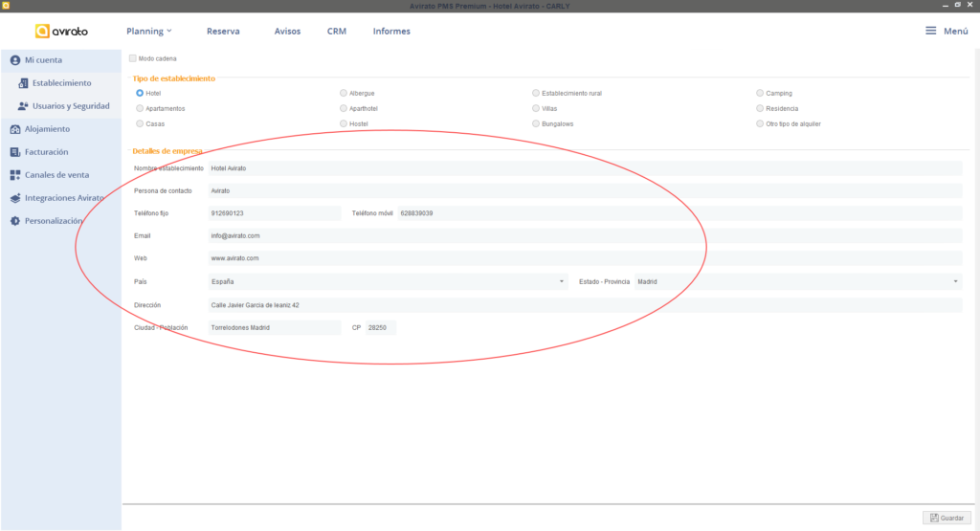Screen dimensions: 980x531
Task: Click the Alojamiento sidebar icon
Action: click(15, 129)
